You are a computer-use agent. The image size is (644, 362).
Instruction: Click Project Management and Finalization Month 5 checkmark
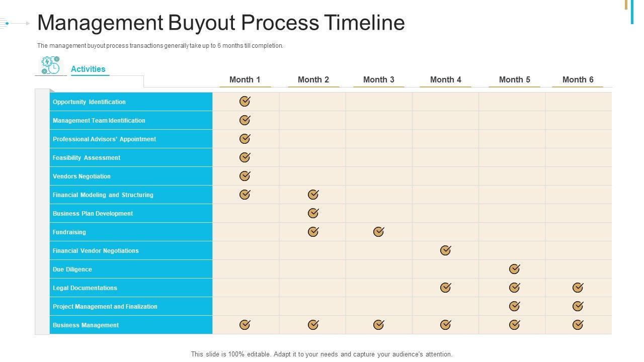pyautogui.click(x=514, y=306)
